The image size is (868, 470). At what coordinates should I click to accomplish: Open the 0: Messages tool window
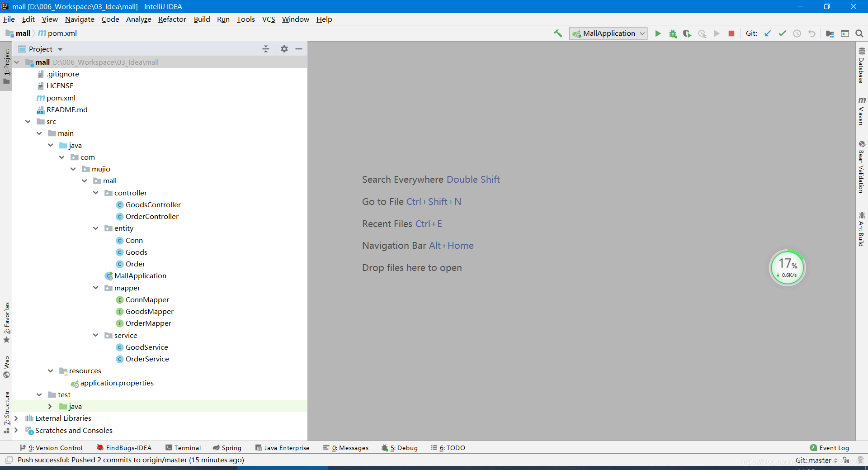click(x=346, y=448)
